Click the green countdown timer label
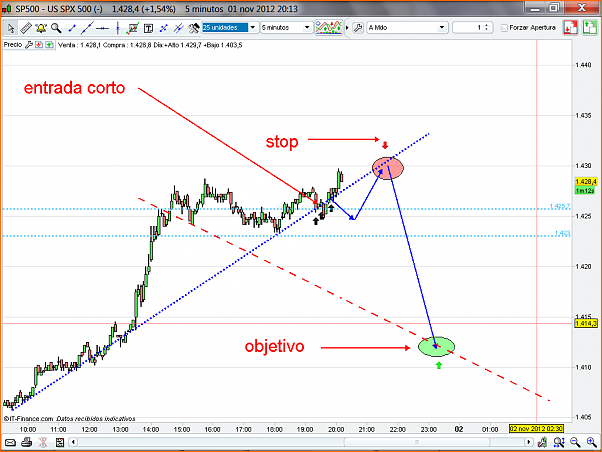The height and width of the screenshot is (452, 602). 585,190
